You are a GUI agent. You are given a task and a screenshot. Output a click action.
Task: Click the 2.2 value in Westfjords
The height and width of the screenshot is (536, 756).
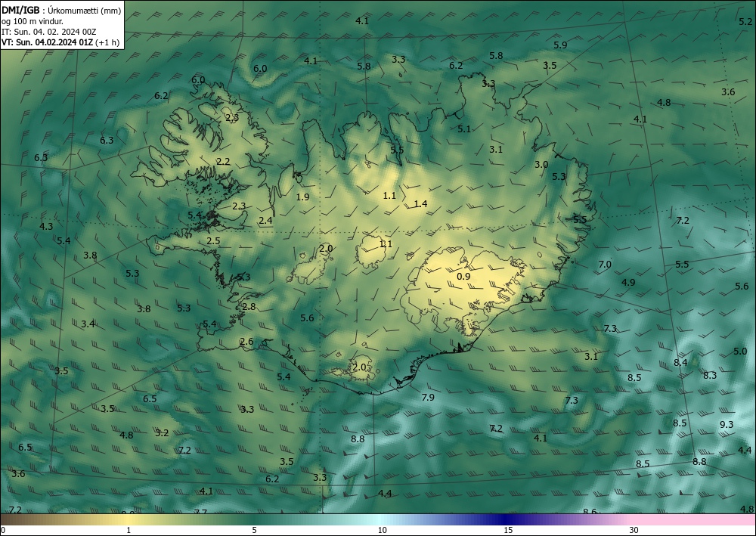tap(223, 162)
